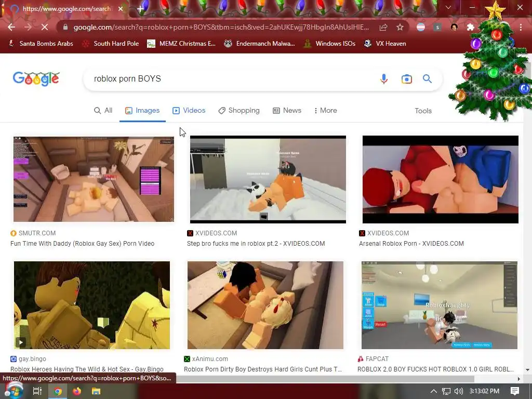Open the notification center icon
This screenshot has height=399, width=532.
[x=515, y=391]
